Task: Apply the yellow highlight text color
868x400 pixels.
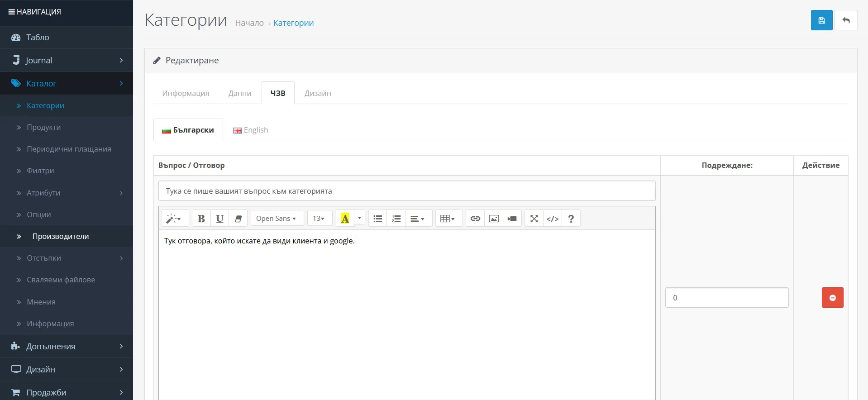Action: click(x=345, y=219)
